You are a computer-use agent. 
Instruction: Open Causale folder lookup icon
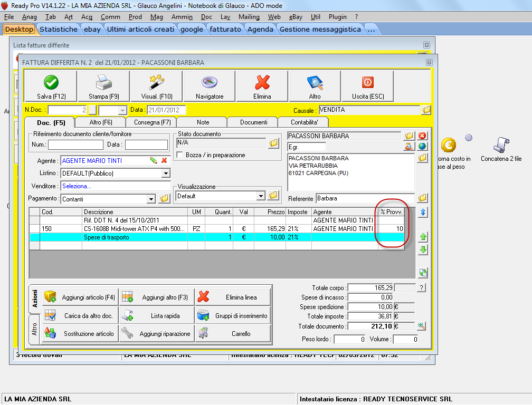coord(426,110)
